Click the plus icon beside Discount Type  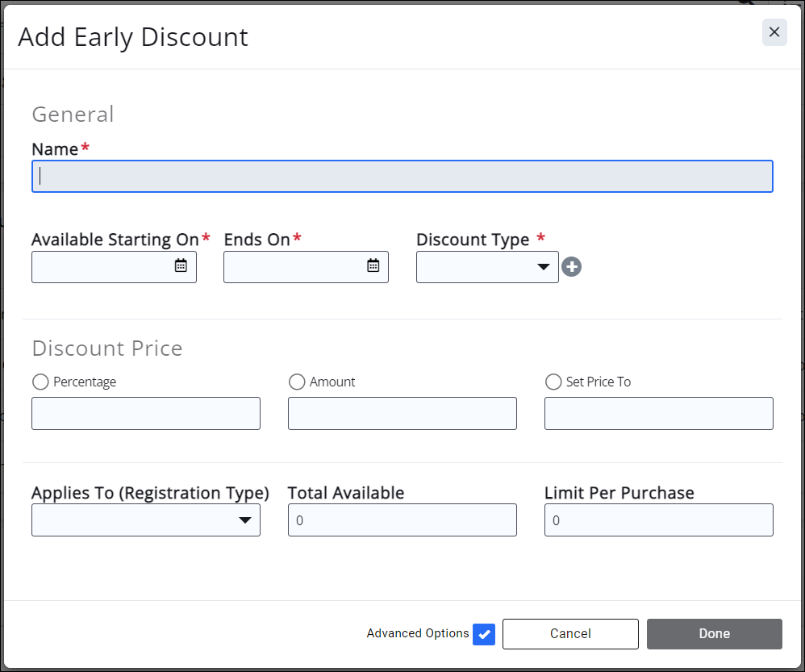(572, 267)
